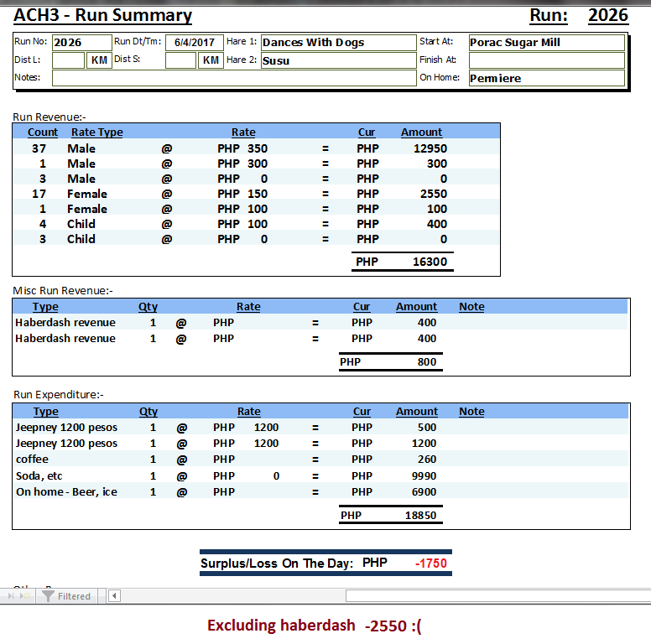The width and height of the screenshot is (651, 644).
Task: Click the Dist L input box
Action: click(68, 60)
